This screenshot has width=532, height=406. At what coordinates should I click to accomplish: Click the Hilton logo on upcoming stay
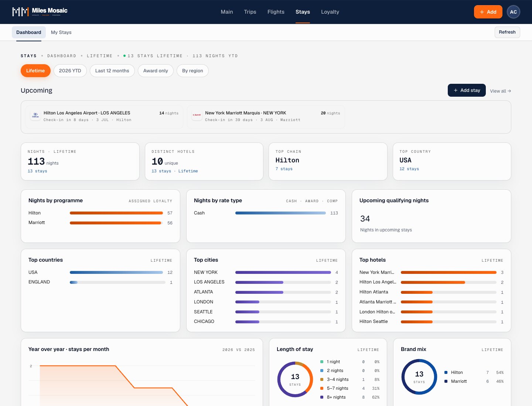coord(35,115)
